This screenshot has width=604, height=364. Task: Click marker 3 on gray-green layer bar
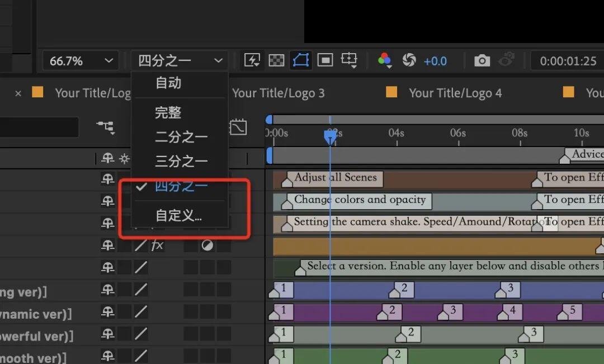[530, 334]
